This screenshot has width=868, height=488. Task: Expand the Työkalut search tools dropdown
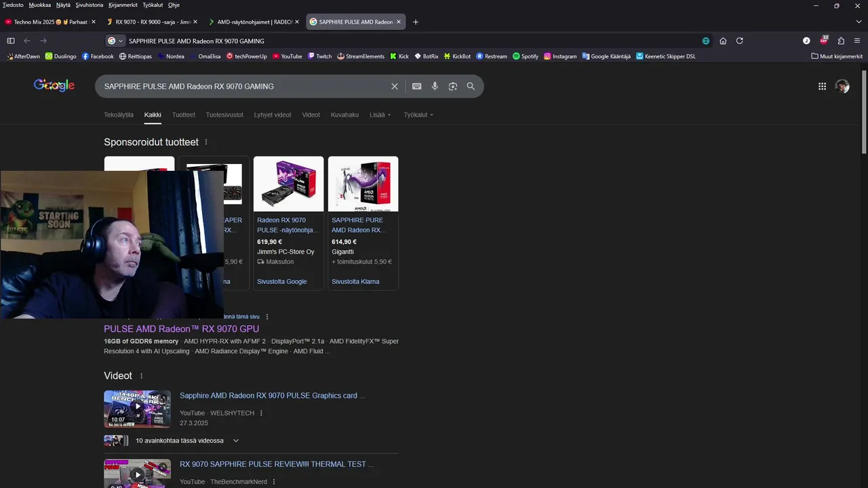[x=418, y=115]
